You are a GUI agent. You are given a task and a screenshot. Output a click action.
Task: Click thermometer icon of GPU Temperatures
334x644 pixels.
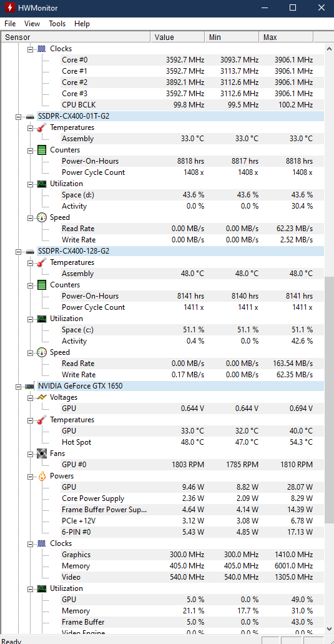click(x=42, y=420)
